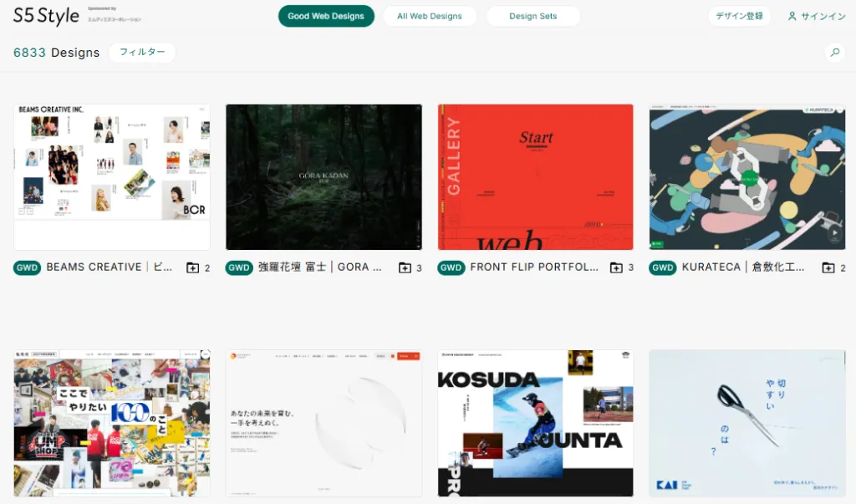
Task: Open the Design Sets tab
Action: [532, 16]
